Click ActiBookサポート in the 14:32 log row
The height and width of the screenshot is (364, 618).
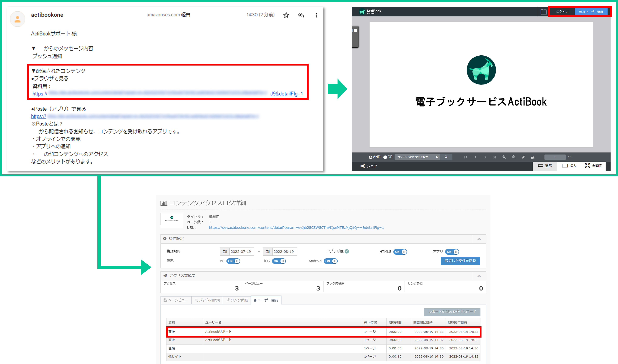point(218,340)
